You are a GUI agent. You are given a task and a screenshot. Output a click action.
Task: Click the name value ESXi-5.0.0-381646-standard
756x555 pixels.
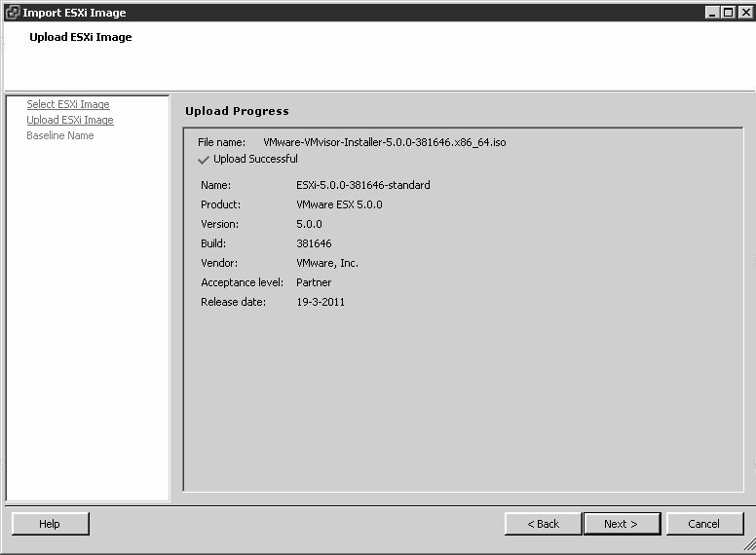(363, 185)
